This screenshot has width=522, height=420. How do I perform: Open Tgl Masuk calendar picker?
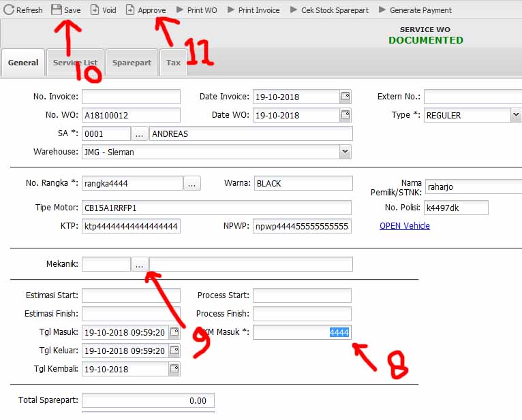tap(174, 332)
